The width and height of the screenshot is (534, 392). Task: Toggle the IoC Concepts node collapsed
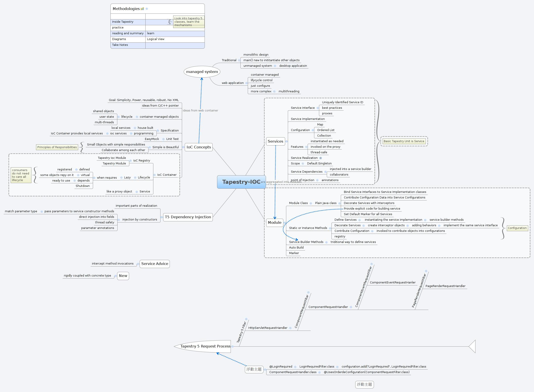(183, 147)
